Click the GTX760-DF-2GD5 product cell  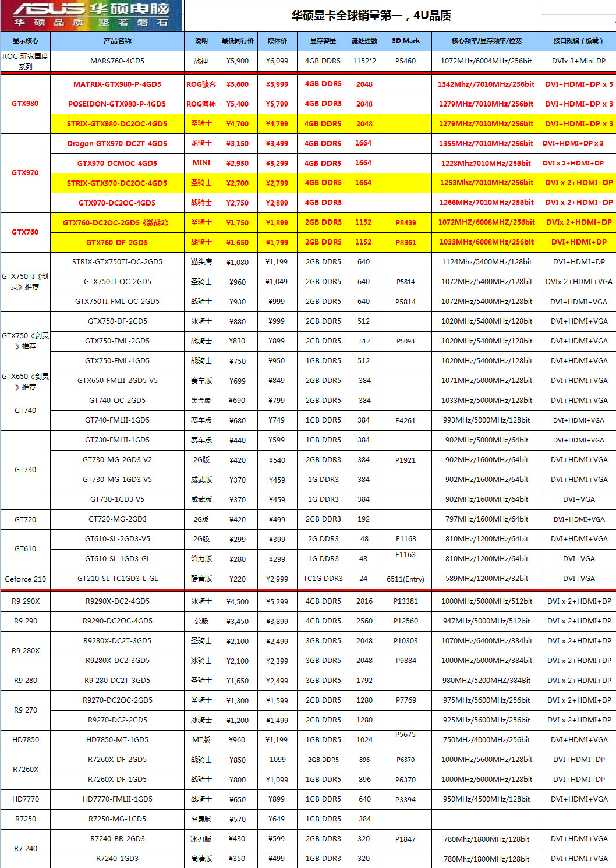117,243
